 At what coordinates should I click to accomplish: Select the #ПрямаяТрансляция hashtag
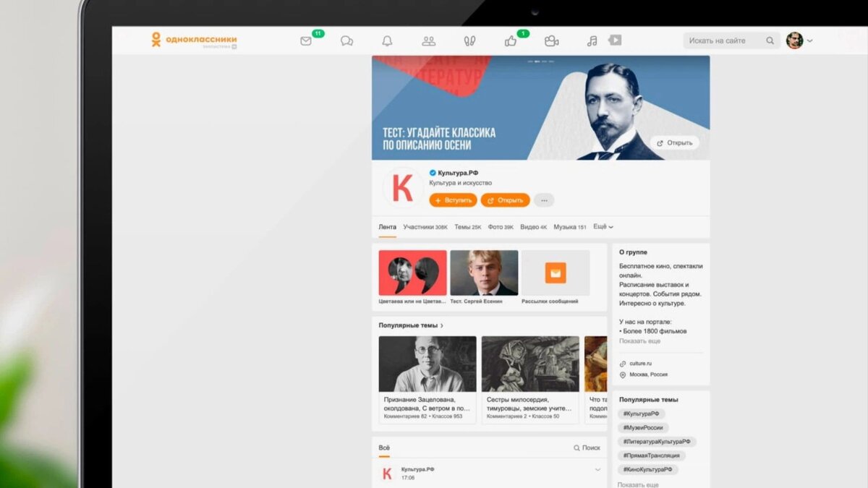tap(652, 455)
